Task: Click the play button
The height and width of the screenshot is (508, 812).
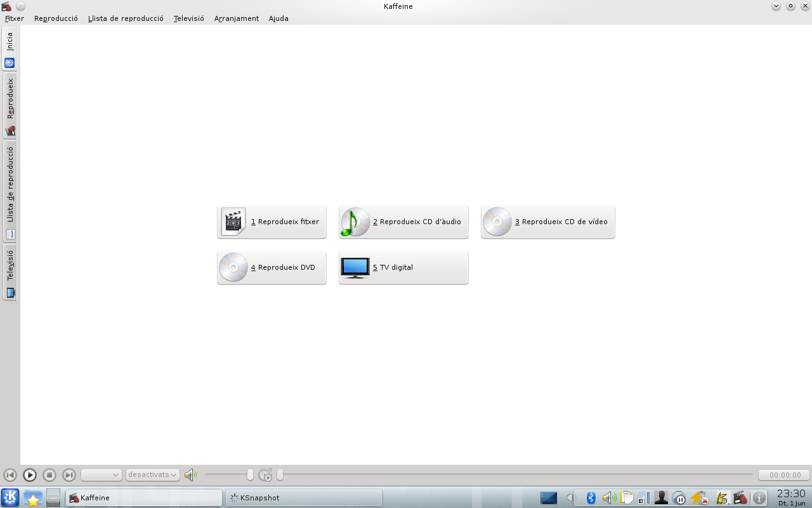Action: click(x=30, y=475)
